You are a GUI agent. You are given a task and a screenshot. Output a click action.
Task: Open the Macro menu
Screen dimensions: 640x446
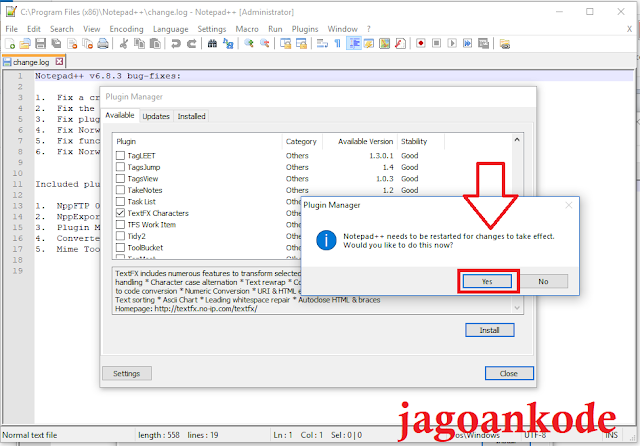coord(247,29)
